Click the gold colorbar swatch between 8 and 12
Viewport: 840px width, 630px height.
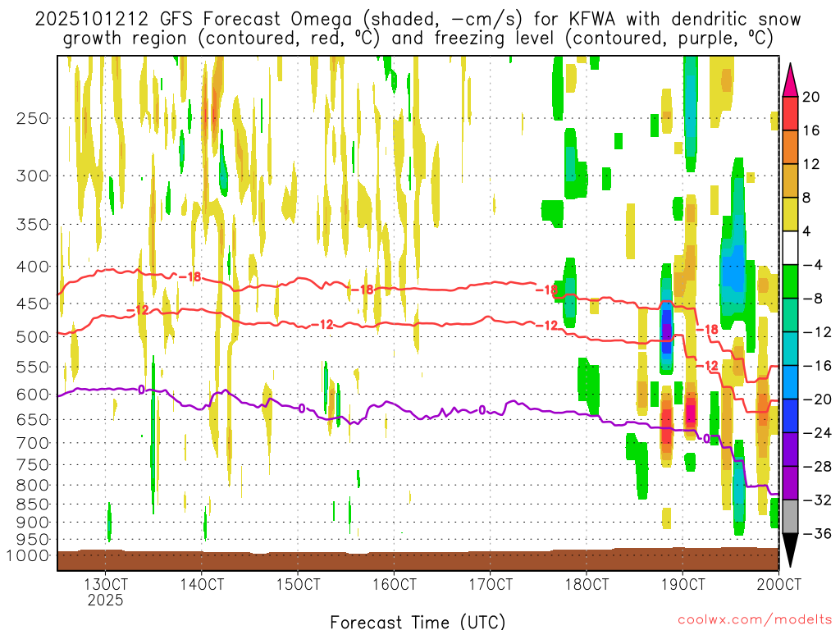pos(790,180)
